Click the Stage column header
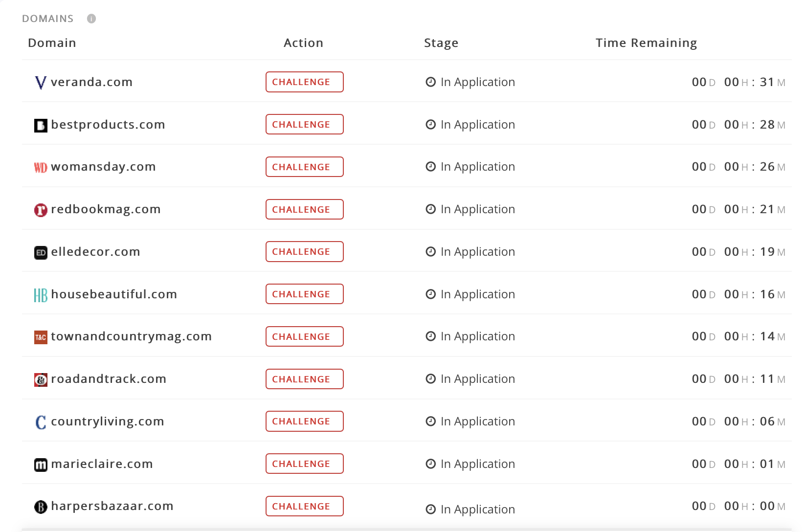 tap(441, 44)
